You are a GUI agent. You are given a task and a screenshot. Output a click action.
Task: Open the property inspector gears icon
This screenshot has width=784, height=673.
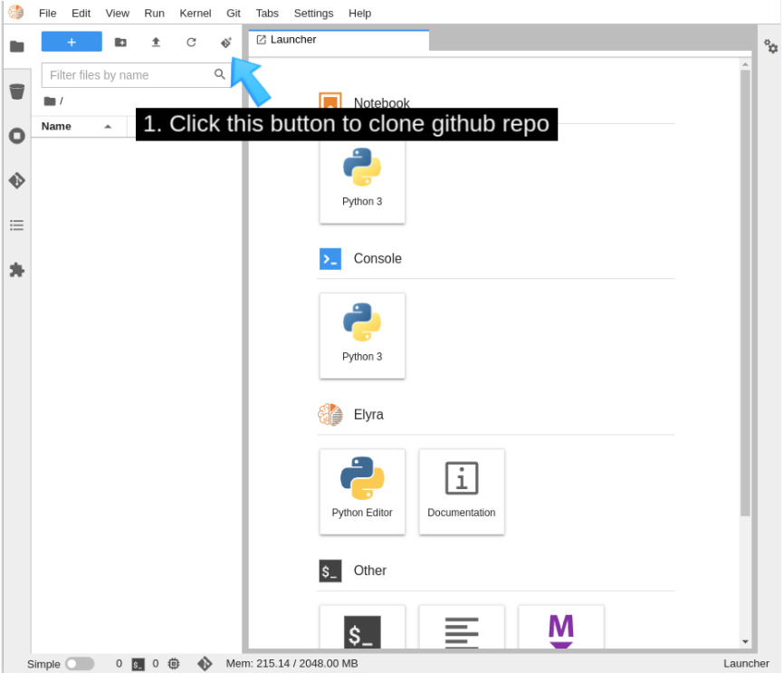[770, 46]
